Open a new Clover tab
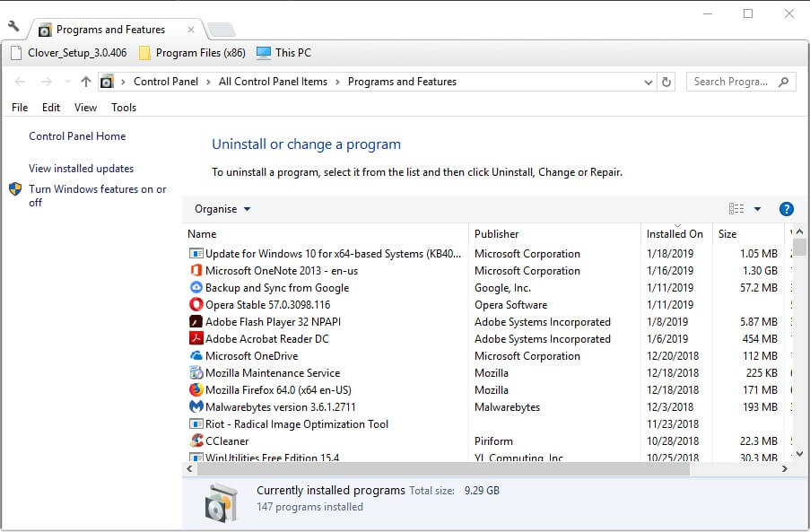The width and height of the screenshot is (810, 532). (222, 30)
